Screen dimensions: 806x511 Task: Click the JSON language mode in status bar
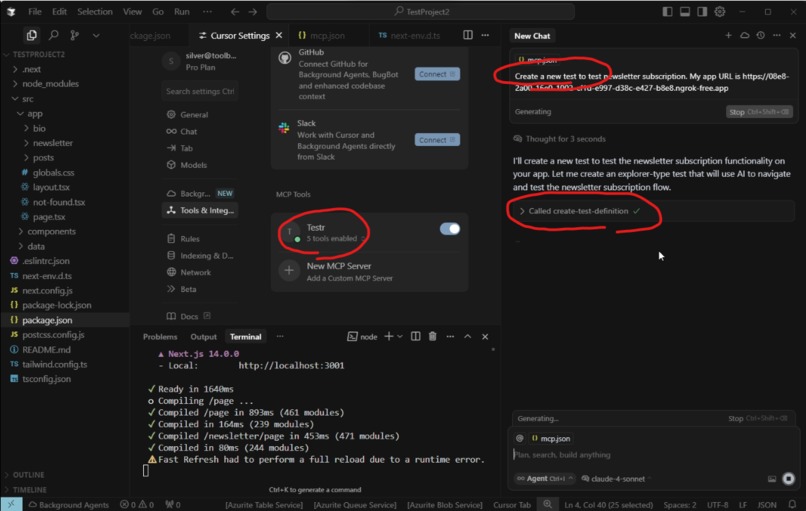[x=767, y=504]
